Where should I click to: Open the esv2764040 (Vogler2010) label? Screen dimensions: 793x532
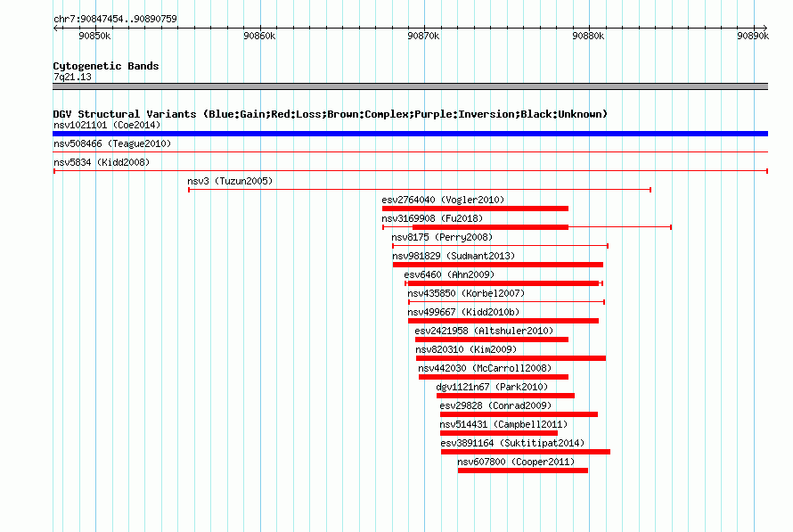click(443, 200)
